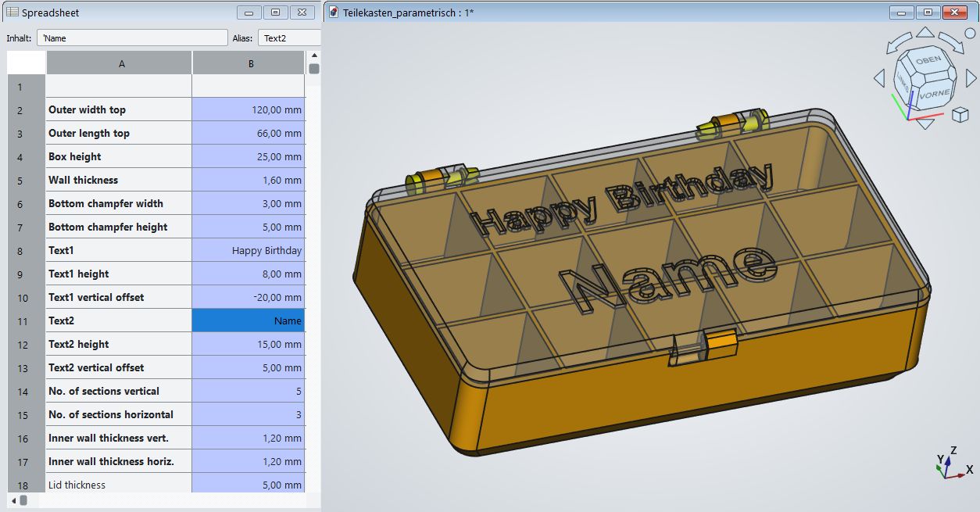Select the 'Inner wall thickness vert.' cell

pyautogui.click(x=119, y=438)
